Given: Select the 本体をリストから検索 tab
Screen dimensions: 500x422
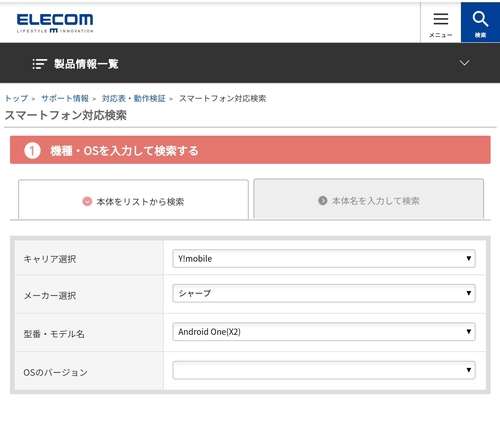Looking at the screenshot, I should pos(133,200).
